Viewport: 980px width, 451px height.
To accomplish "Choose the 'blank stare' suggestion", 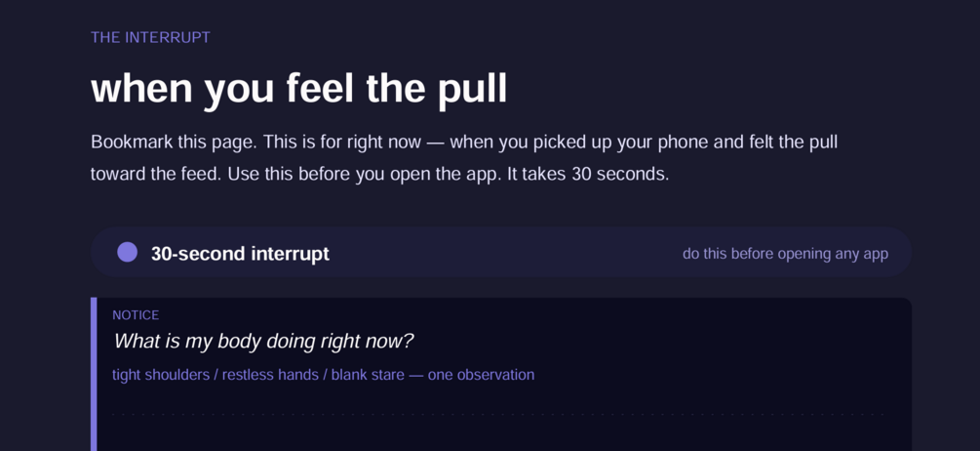I will tap(368, 375).
